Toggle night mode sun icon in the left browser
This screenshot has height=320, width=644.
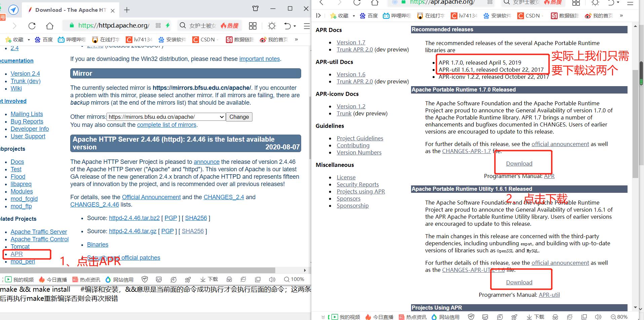pyautogui.click(x=272, y=26)
